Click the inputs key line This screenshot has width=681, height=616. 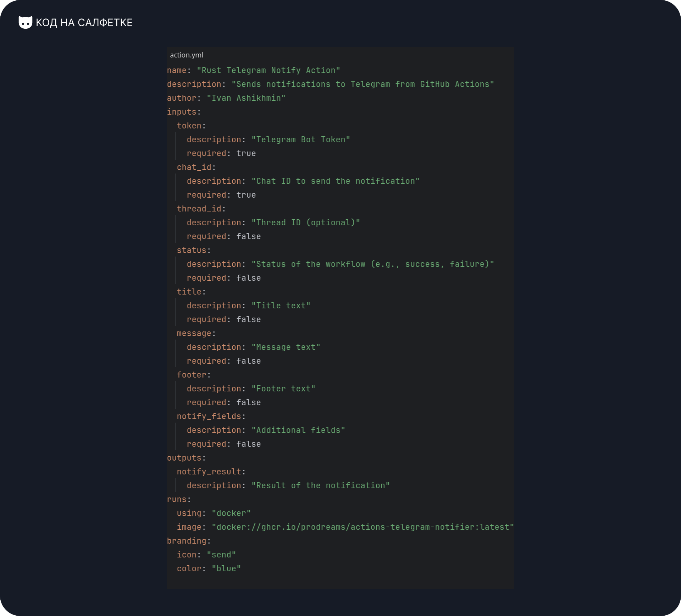(x=184, y=112)
